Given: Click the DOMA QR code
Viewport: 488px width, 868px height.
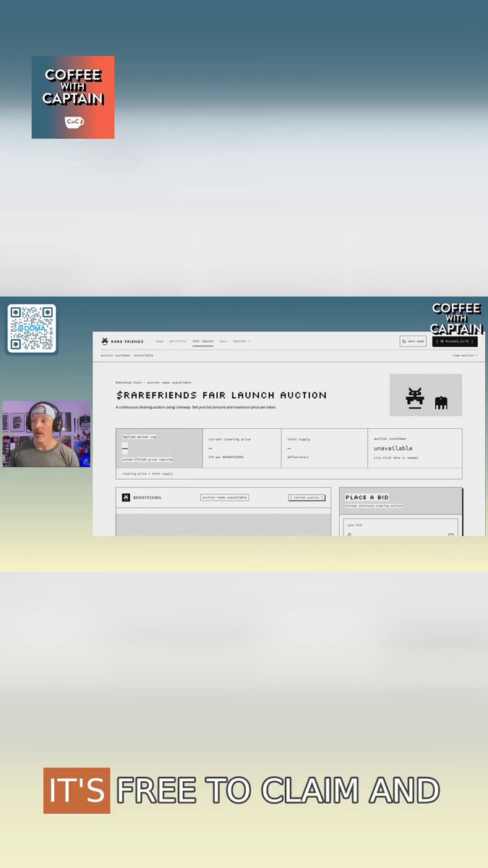Looking at the screenshot, I should 32,328.
